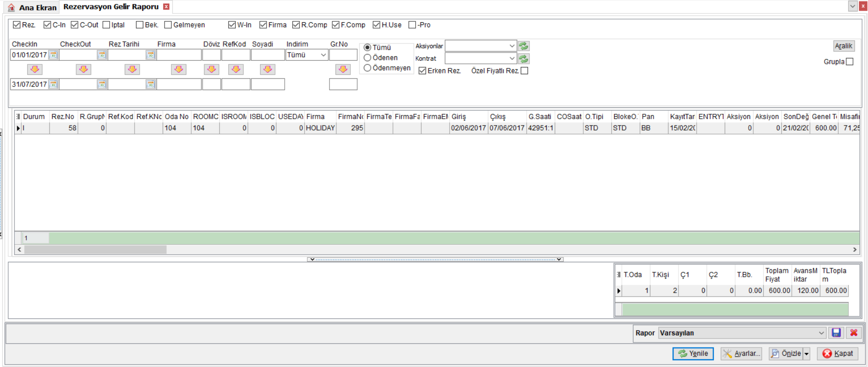Open calendar picker for second Rez Tarihi field

(x=151, y=84)
